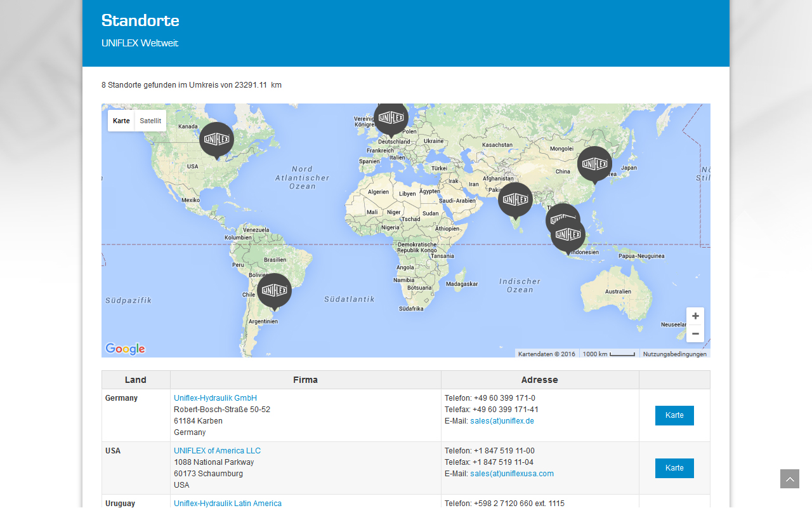812x508 pixels.
Task: Click the Uruguay country cell
Action: click(136, 502)
